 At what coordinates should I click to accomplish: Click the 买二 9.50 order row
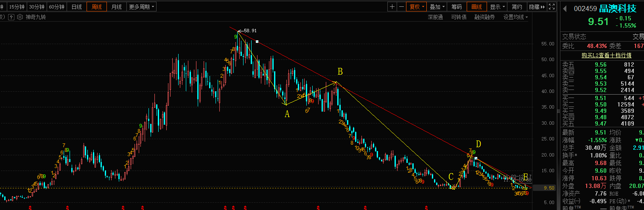[602, 104]
